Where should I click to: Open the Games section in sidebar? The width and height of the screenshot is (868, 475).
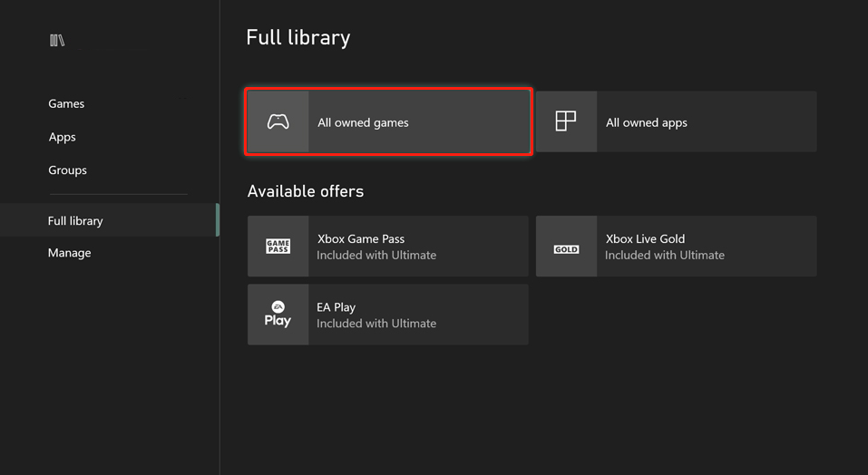point(66,103)
